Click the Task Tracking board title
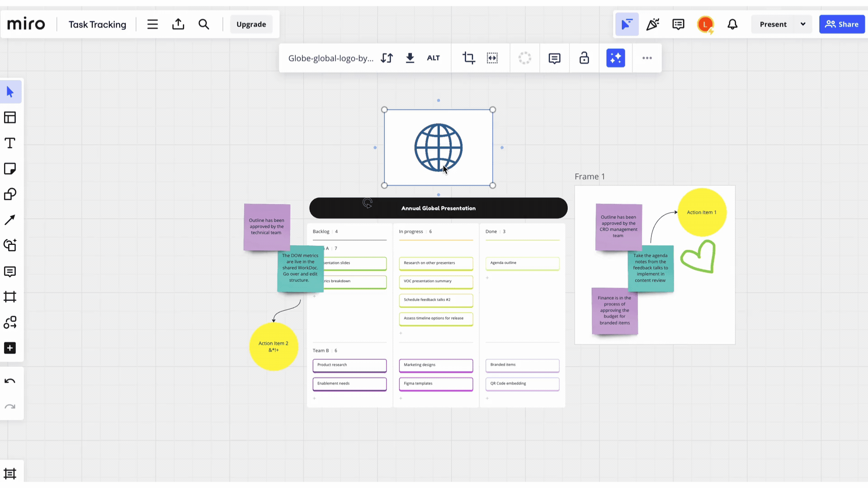 [97, 24]
